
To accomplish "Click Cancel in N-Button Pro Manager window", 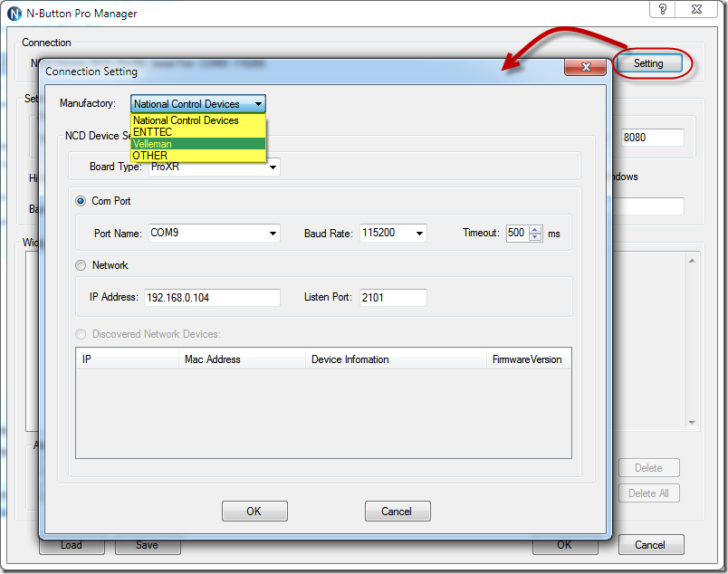I will pos(650,545).
